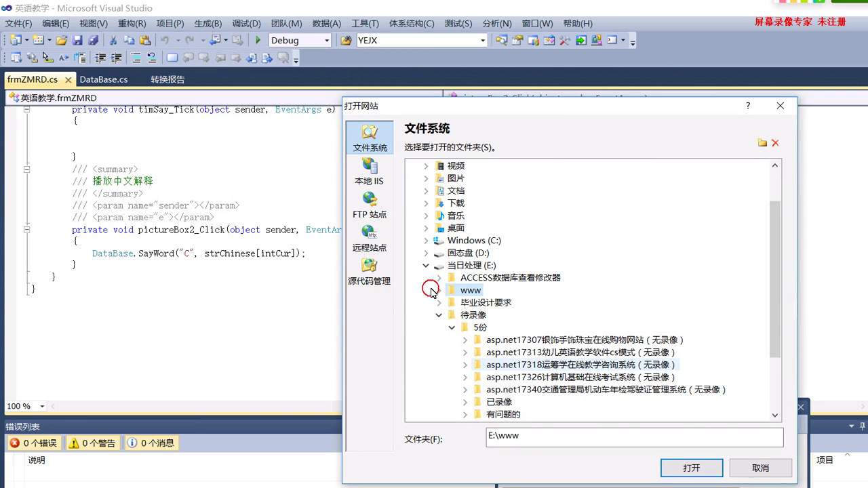
Task: Select the FTP Site icon in sidebar
Action: (370, 205)
